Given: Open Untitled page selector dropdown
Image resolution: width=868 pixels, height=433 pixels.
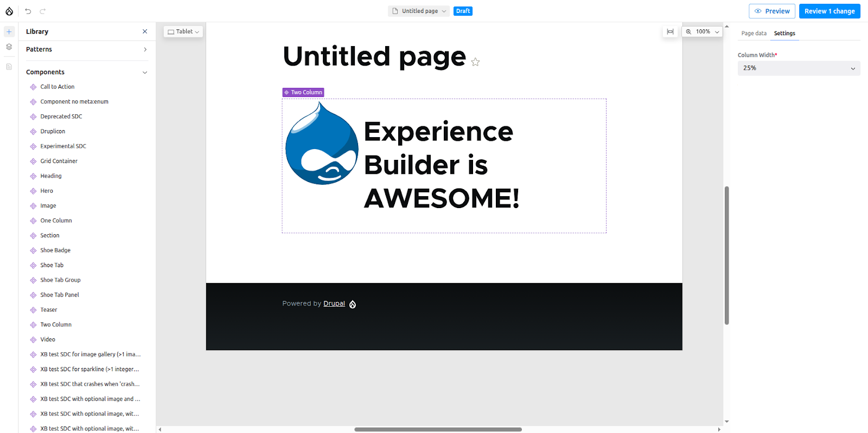Looking at the screenshot, I should click(419, 11).
